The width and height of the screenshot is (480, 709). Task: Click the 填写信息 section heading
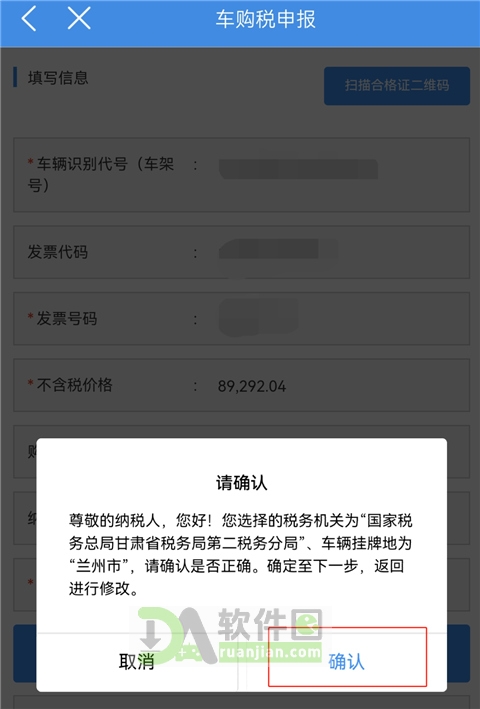click(x=58, y=78)
